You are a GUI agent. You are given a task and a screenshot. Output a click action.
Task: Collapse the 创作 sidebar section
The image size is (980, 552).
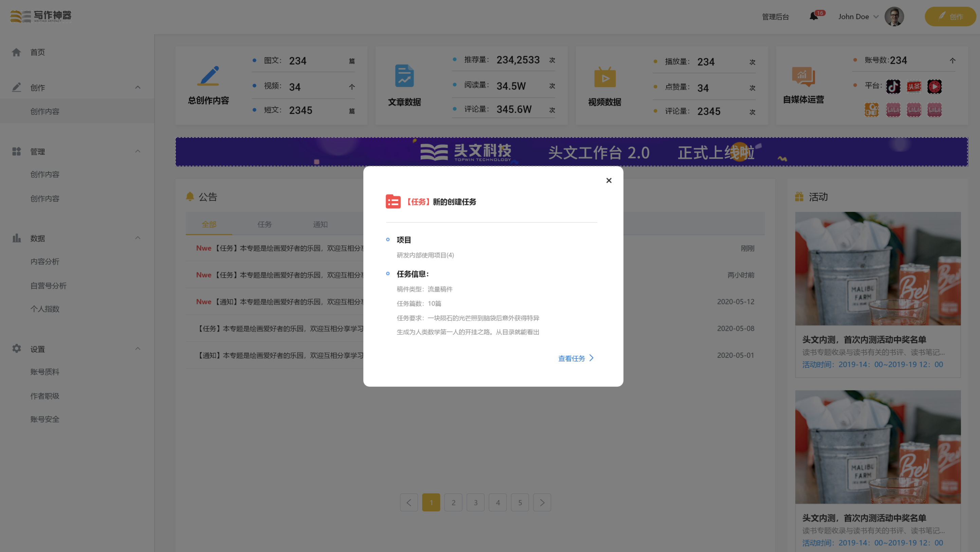point(138,88)
